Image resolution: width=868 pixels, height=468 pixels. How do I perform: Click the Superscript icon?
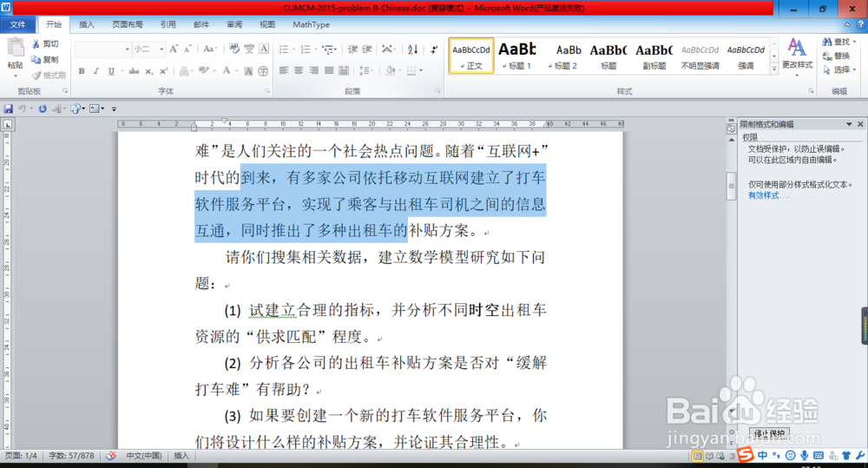(x=163, y=71)
